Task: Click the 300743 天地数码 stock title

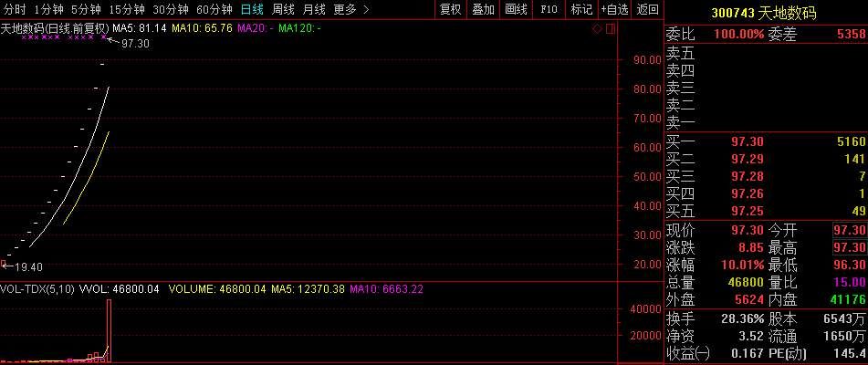Action: coord(764,13)
